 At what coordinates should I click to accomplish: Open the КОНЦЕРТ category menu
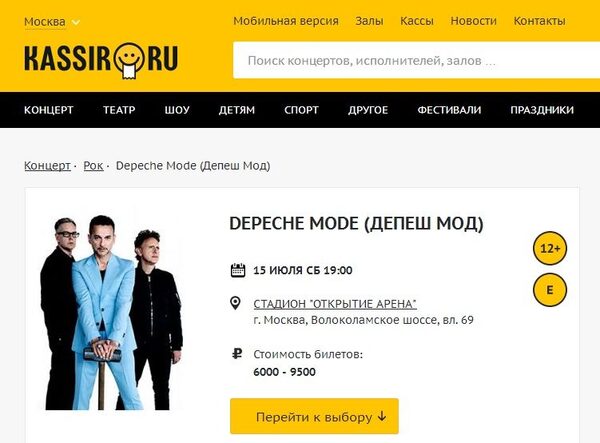click(49, 110)
